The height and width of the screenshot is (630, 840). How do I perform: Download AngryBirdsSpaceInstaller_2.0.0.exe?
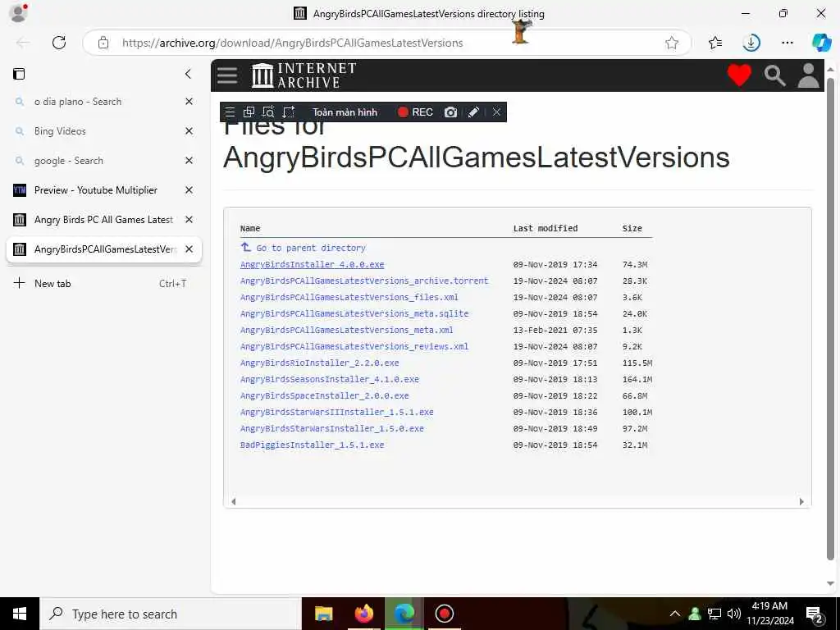324,395
